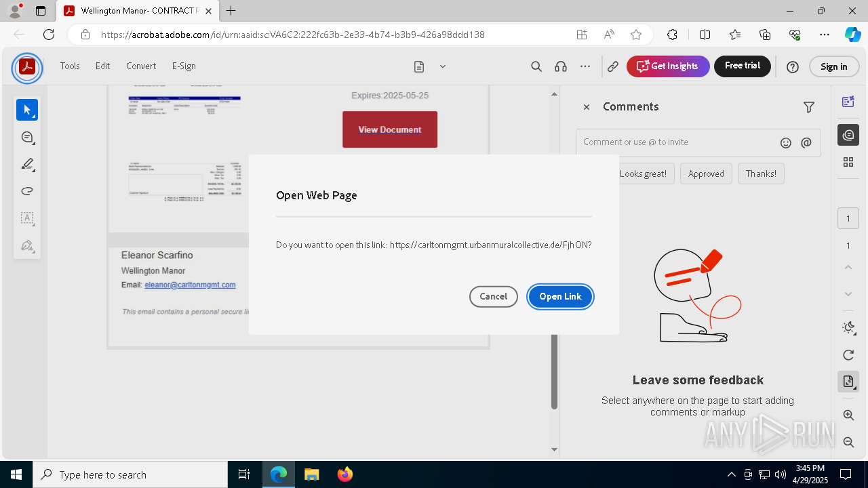This screenshot has height=488, width=868.
Task: Select the Wellington Manor browser tab
Action: (x=138, y=11)
